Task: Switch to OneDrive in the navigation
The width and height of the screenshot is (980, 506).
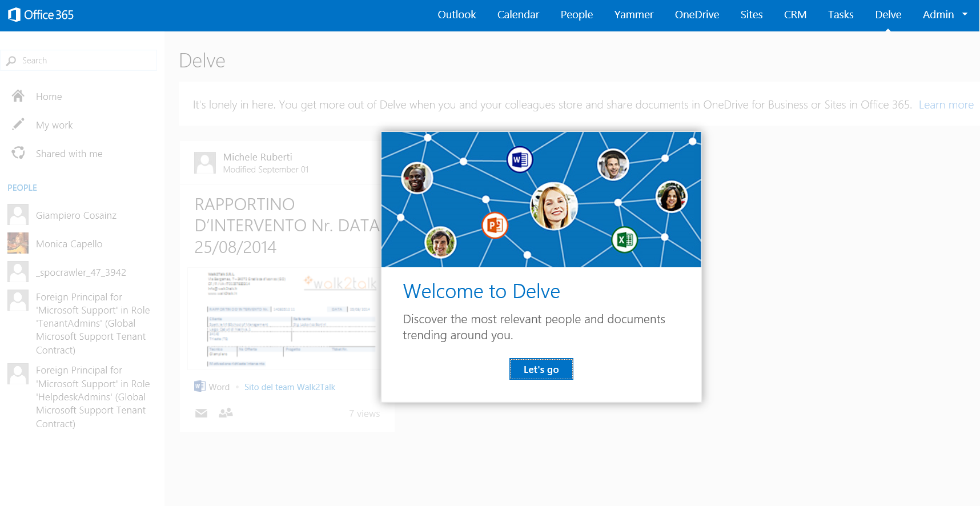Action: (x=697, y=15)
